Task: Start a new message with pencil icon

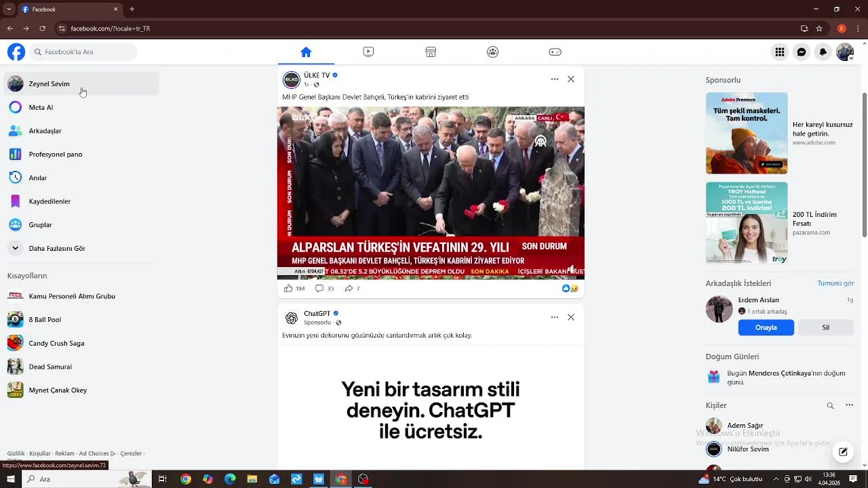Action: [x=843, y=451]
